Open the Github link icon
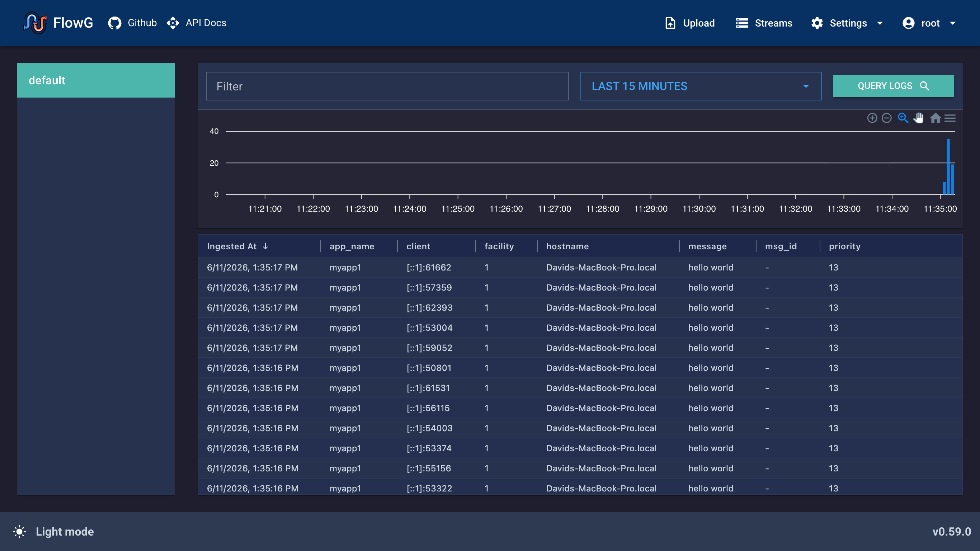Screen dimensions: 980x551 coord(114,23)
